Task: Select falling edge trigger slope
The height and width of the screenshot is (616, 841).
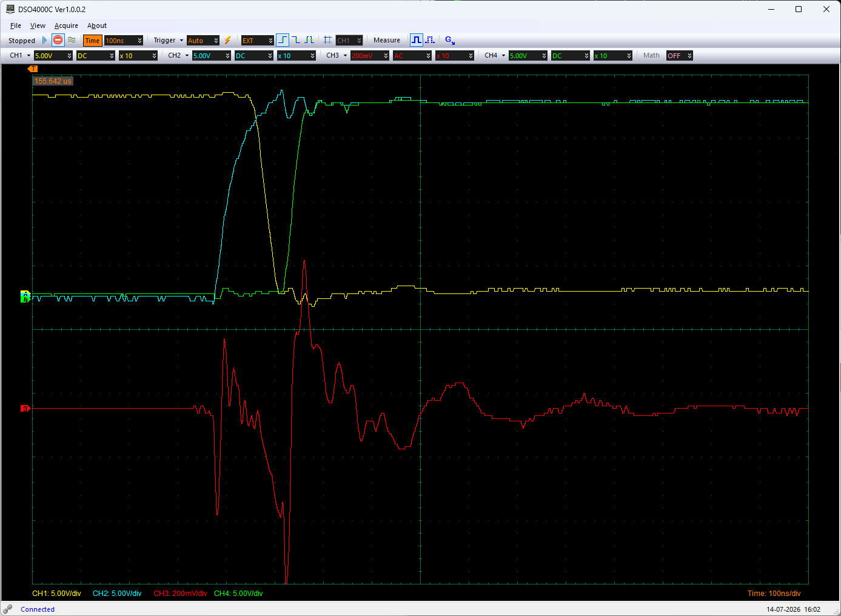Action: click(296, 40)
